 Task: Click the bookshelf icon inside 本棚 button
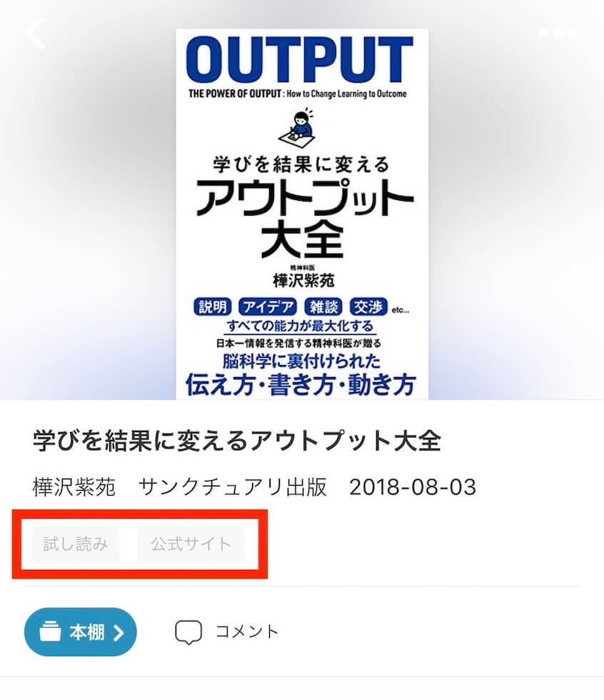point(50,631)
